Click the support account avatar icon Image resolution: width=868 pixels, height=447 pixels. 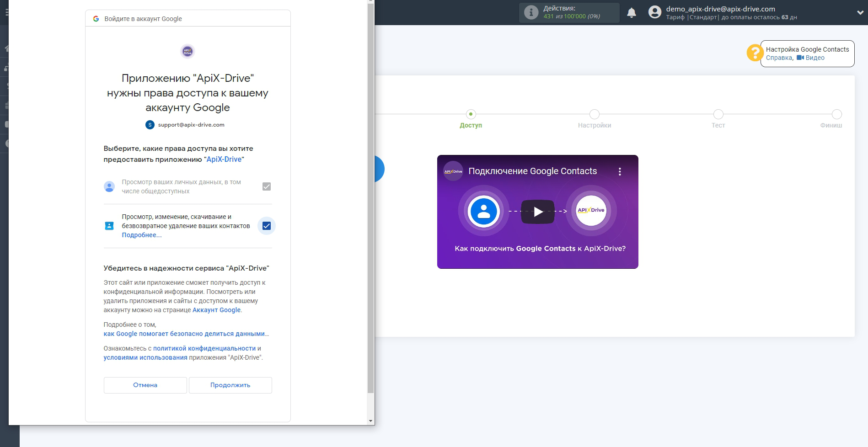coord(150,125)
